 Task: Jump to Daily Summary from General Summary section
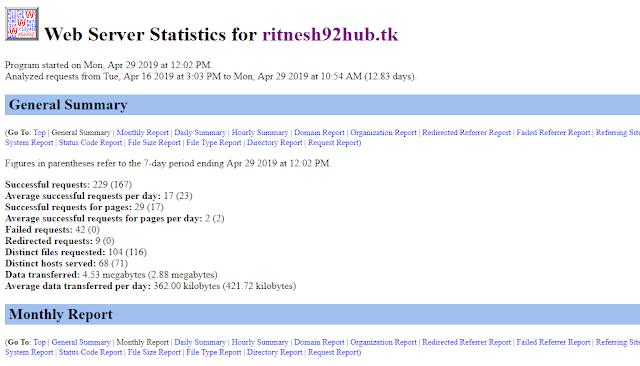coord(200,133)
